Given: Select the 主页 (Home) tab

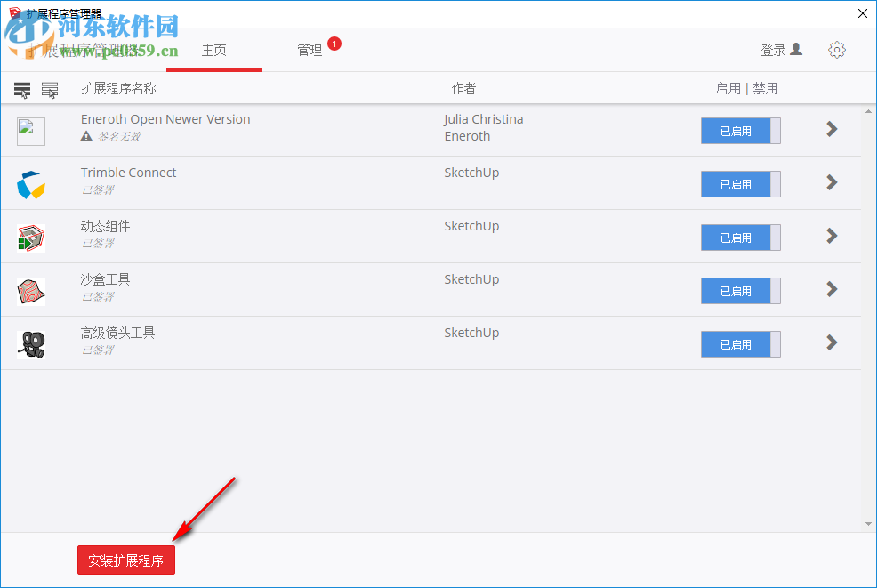Looking at the screenshot, I should (x=213, y=51).
